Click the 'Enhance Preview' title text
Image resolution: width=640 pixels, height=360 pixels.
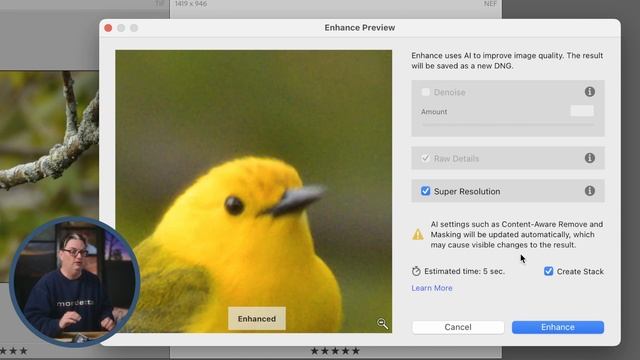click(360, 28)
